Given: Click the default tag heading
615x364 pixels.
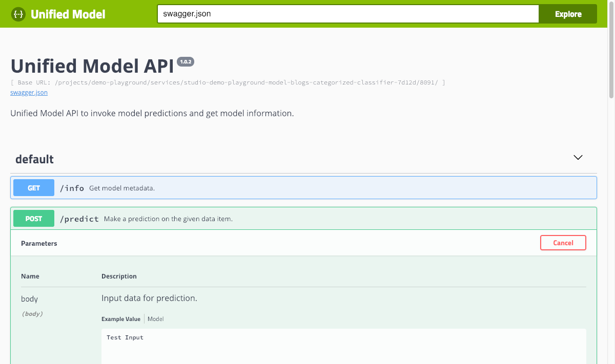Looking at the screenshot, I should click(34, 159).
